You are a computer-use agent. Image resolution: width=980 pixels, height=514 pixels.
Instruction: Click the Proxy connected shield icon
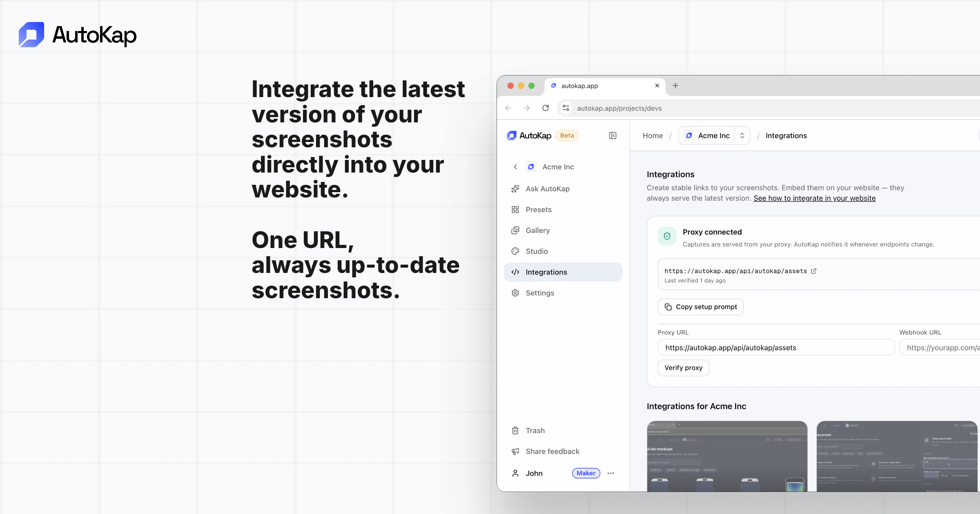[666, 236]
